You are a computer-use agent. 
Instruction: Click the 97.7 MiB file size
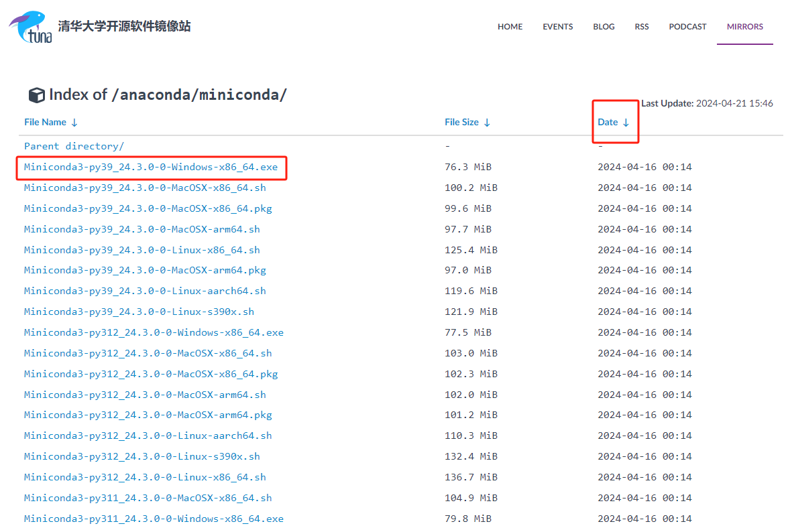point(468,229)
